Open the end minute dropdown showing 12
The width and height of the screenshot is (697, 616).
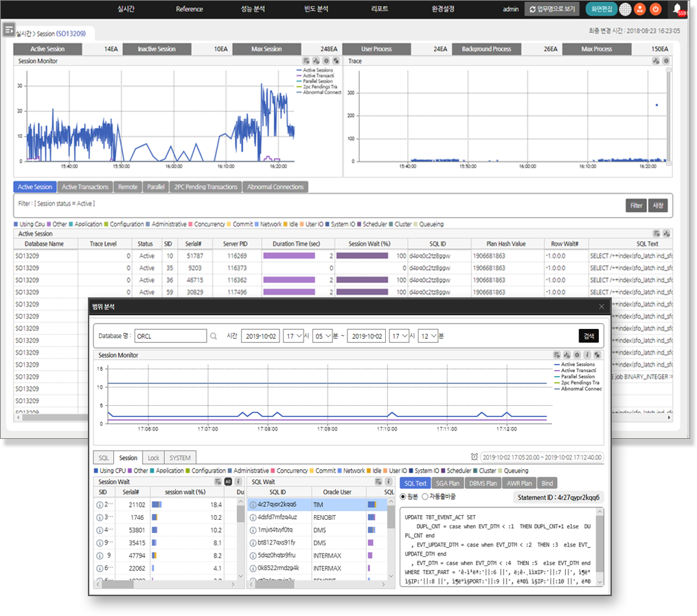pyautogui.click(x=429, y=336)
